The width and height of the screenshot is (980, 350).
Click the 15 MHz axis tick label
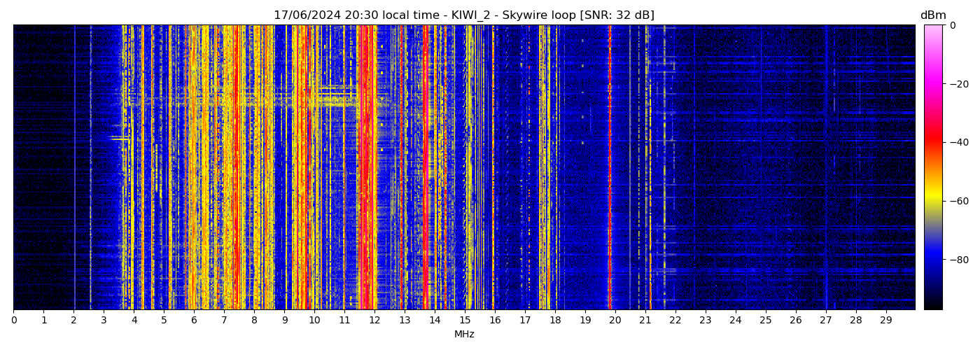click(x=465, y=320)
